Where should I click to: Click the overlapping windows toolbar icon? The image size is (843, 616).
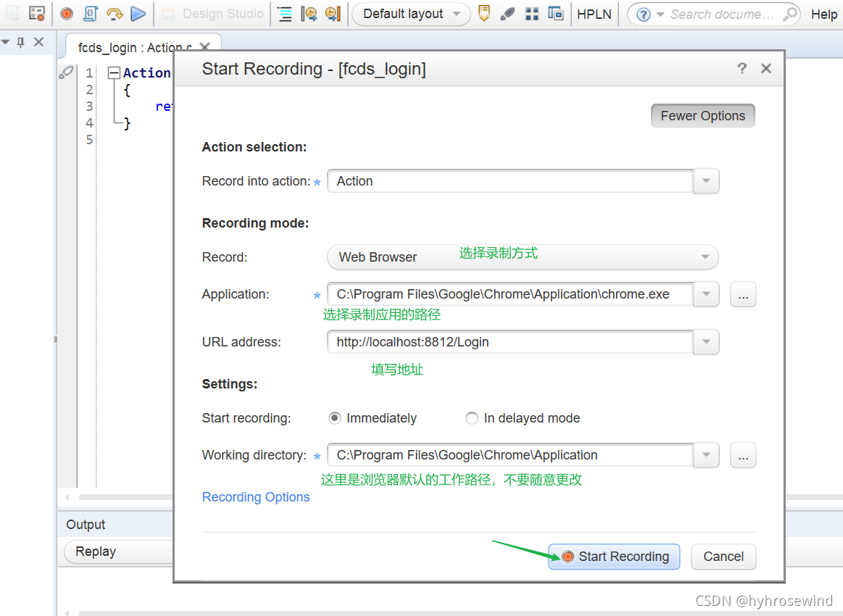pos(555,14)
